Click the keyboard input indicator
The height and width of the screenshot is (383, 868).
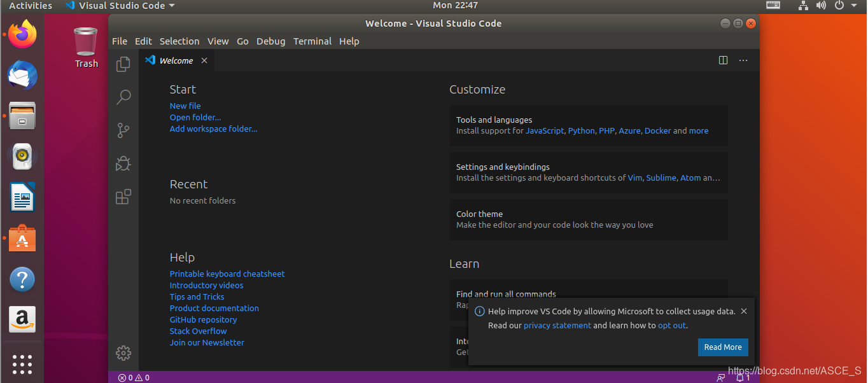coord(773,6)
